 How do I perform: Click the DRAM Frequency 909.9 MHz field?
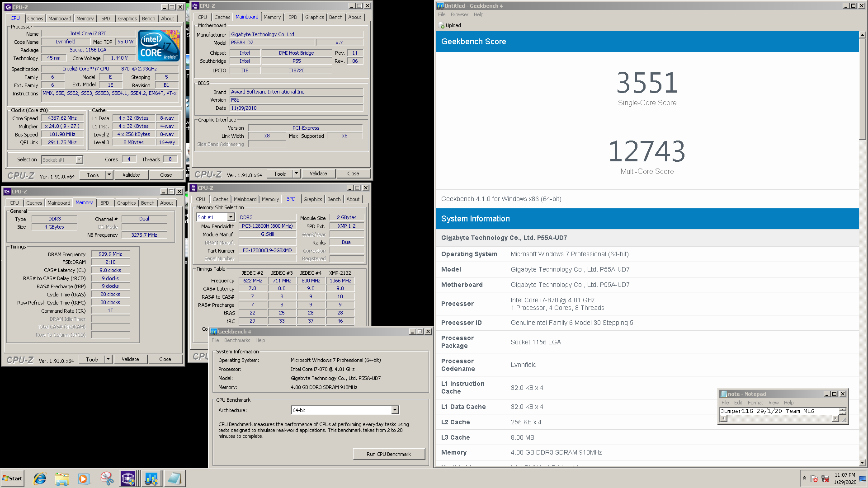(x=110, y=254)
